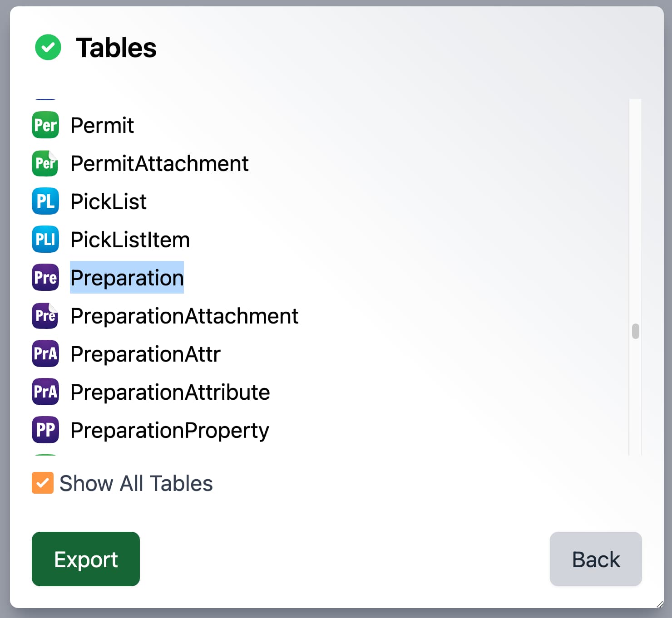
Task: Click the PrA icon beside PreparationAttr
Action: point(45,354)
